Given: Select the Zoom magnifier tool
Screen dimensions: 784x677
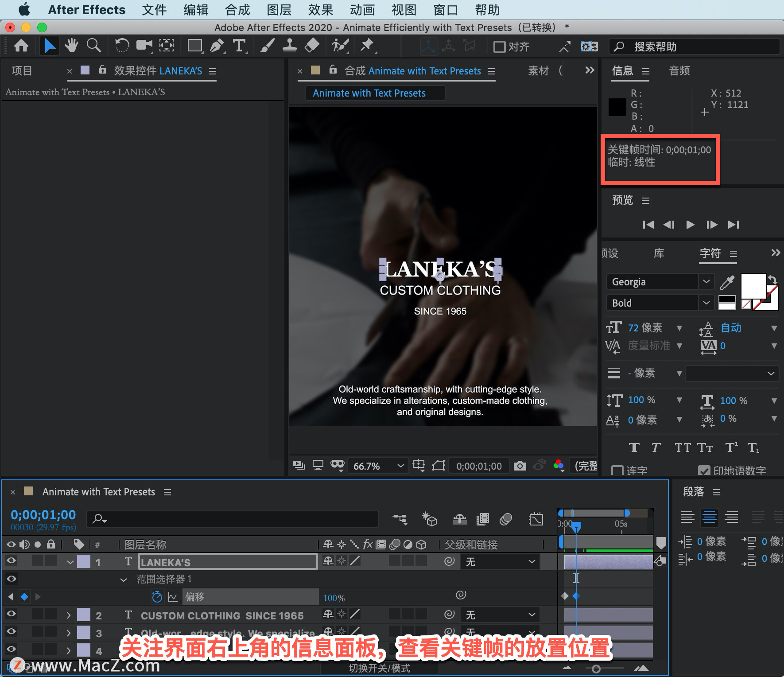Looking at the screenshot, I should pos(93,46).
